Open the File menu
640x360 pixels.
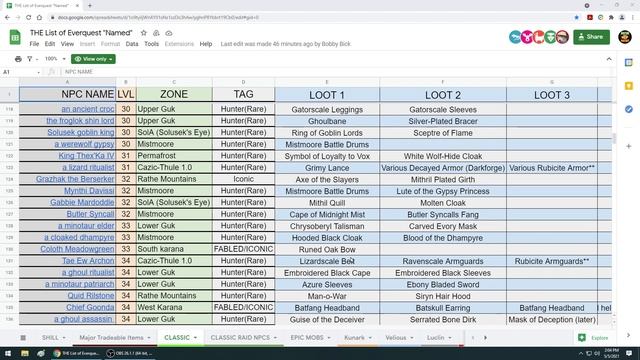coord(34,44)
